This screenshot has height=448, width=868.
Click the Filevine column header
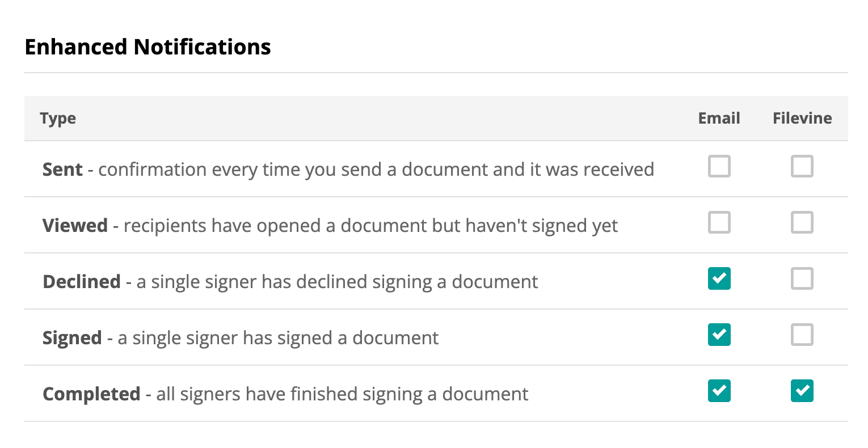coord(802,119)
